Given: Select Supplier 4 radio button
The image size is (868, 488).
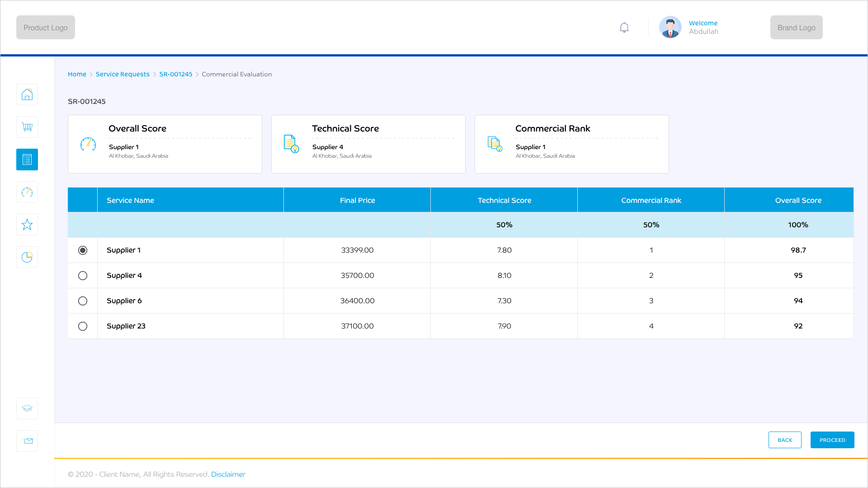Looking at the screenshot, I should coord(83,276).
